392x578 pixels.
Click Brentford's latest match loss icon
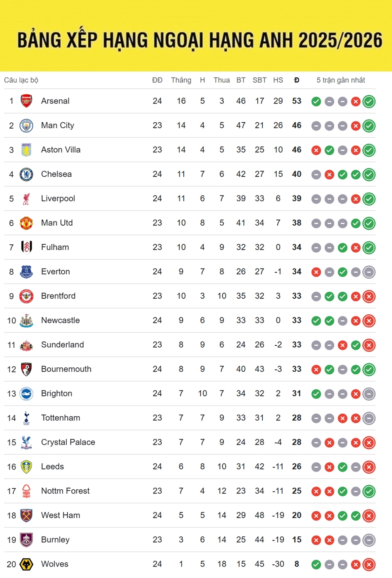click(369, 297)
